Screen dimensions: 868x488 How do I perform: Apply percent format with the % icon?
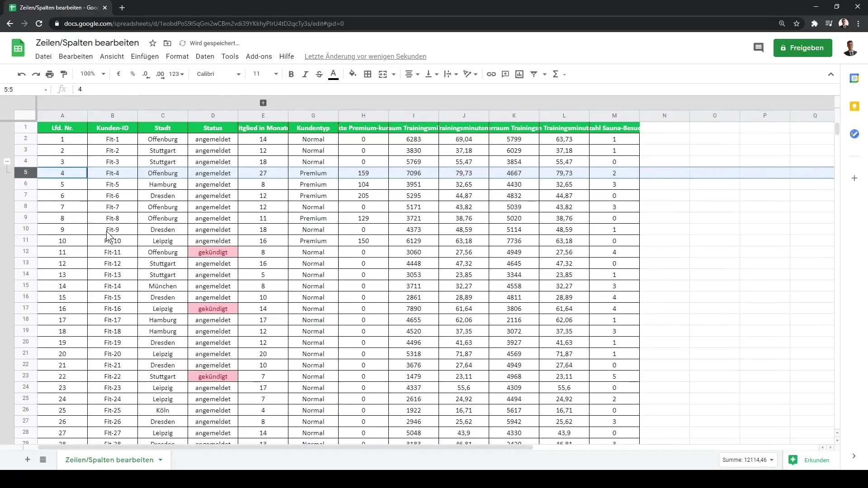[132, 74]
